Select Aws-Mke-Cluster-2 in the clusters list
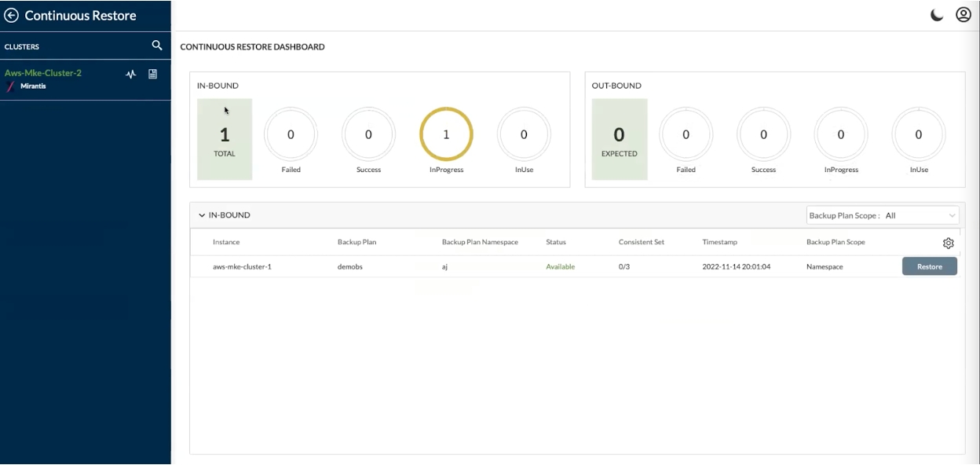This screenshot has height=465, width=980. coord(43,73)
